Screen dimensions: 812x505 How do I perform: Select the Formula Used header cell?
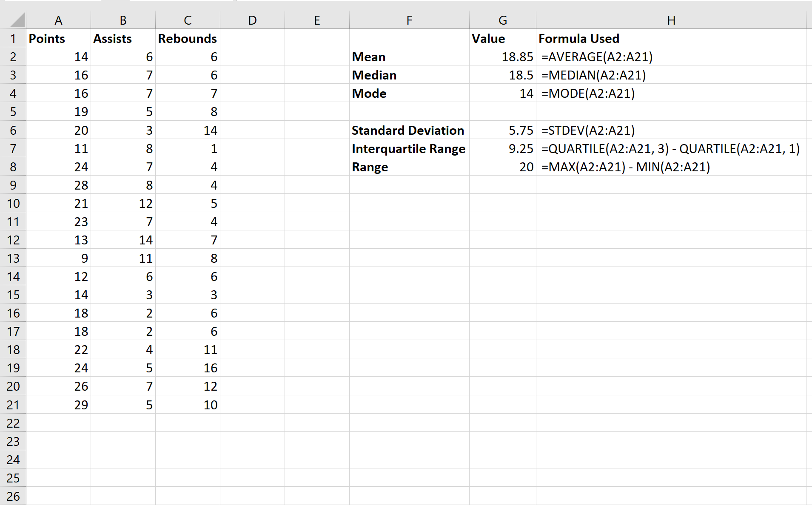[x=672, y=38]
